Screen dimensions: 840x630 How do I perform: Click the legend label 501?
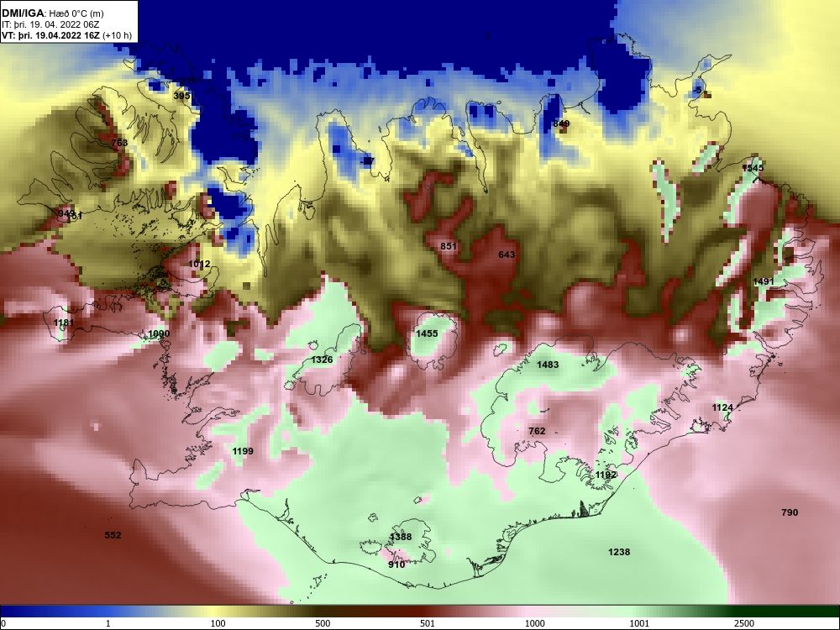pyautogui.click(x=428, y=623)
